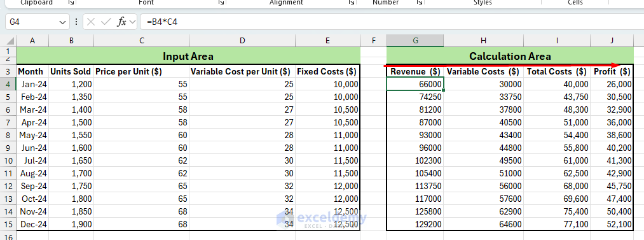The width and height of the screenshot is (644, 240).
Task: Select the Dec-24 month cell
Action: pos(32,224)
